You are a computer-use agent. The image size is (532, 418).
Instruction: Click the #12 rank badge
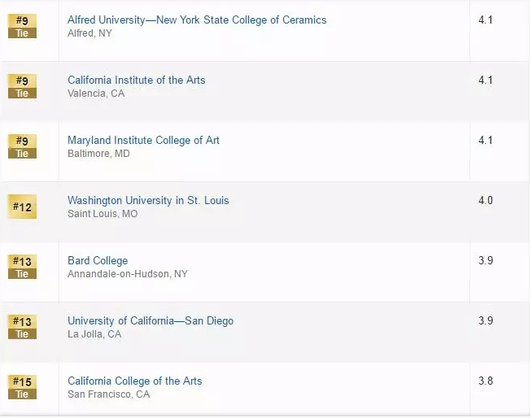point(22,207)
